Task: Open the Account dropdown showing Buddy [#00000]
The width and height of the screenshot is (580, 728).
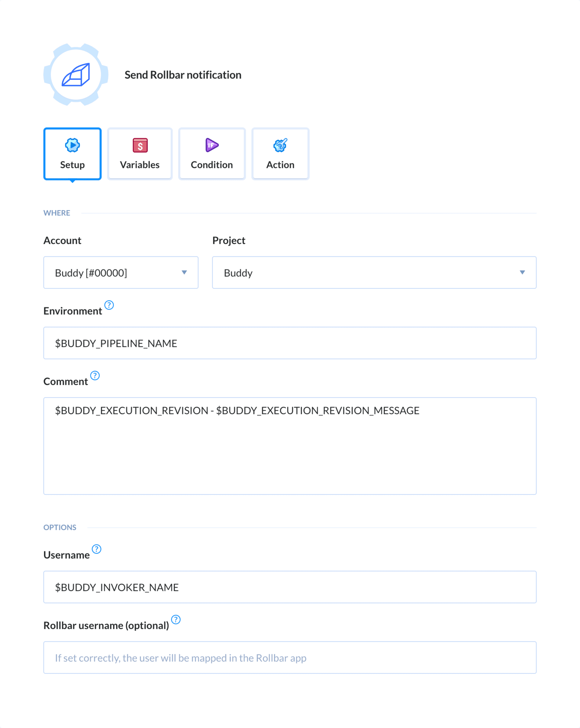Action: pos(121,273)
